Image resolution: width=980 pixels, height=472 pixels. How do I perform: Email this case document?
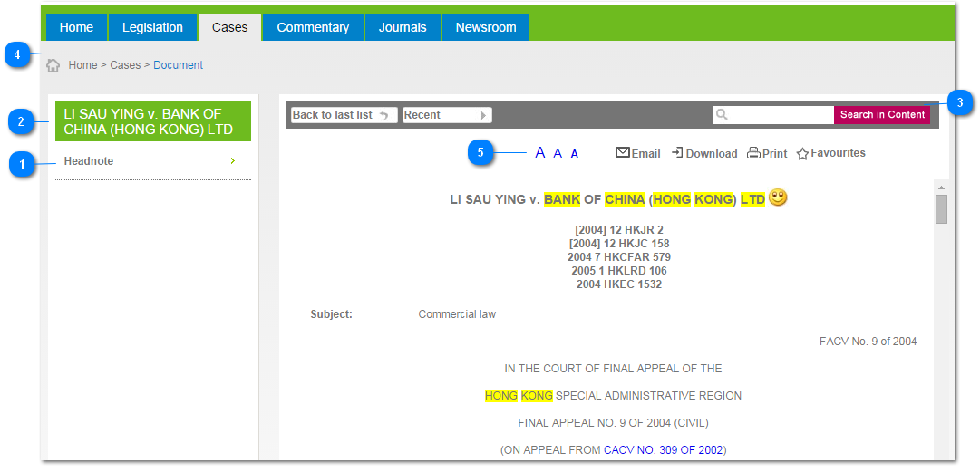638,153
